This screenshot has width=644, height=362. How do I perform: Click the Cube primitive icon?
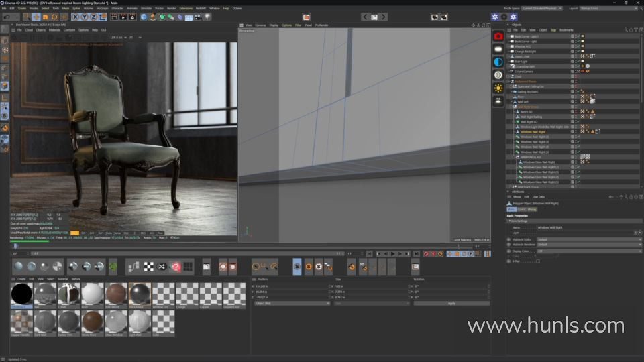[144, 17]
